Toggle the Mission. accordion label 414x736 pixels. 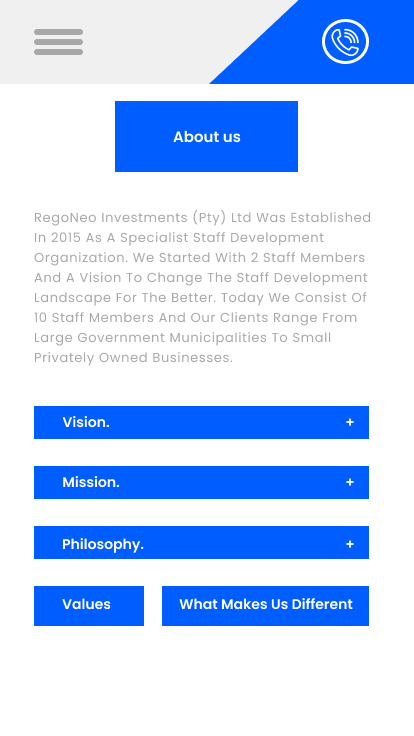coord(91,483)
